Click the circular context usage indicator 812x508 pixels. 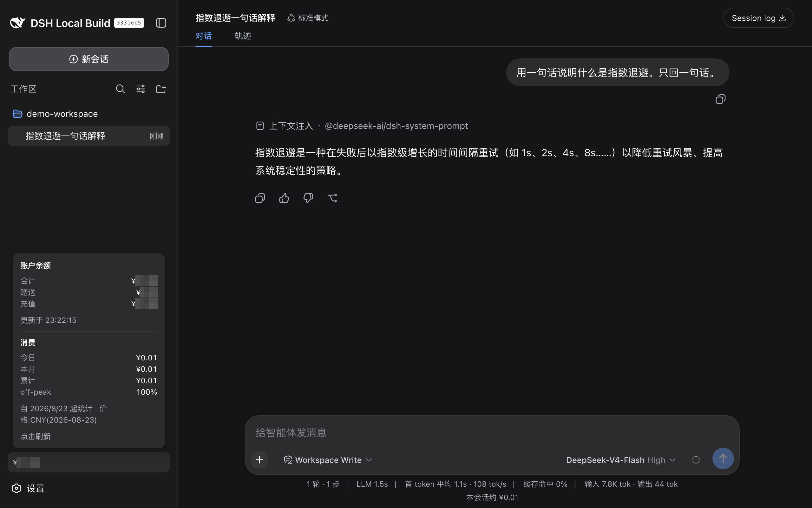(x=696, y=460)
